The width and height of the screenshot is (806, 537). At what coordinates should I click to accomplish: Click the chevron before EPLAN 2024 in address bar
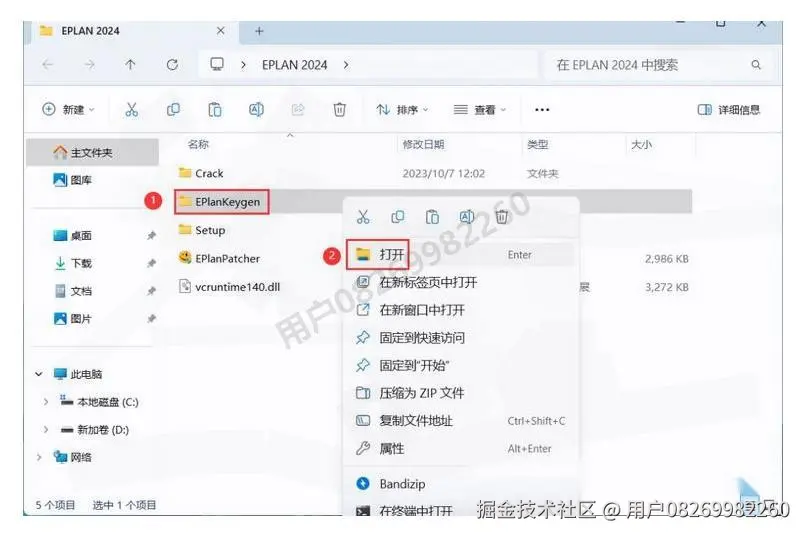coord(243,65)
